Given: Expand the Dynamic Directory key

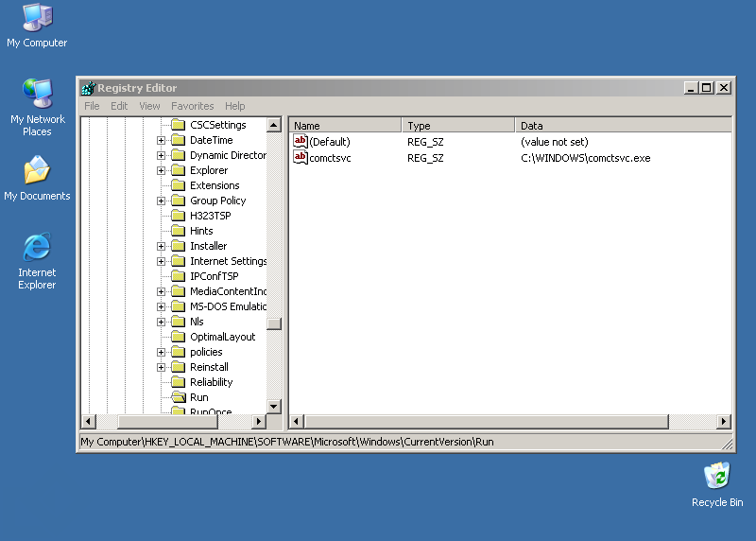Looking at the screenshot, I should [x=161, y=155].
